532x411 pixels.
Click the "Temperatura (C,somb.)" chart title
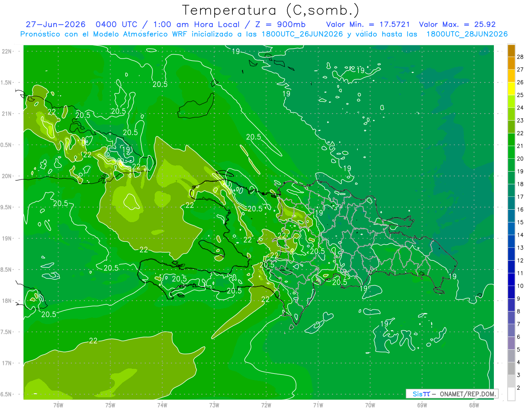(x=270, y=10)
